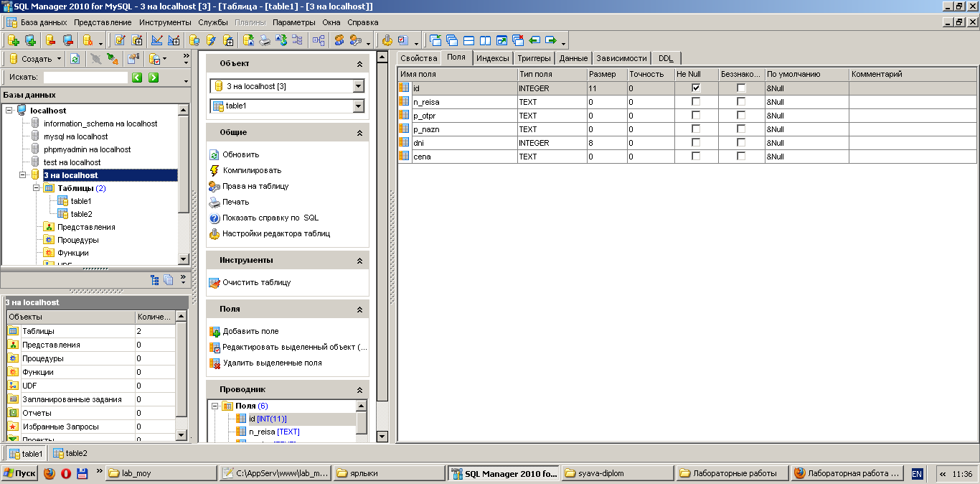980x484 pixels.
Task: Click the green previous search result arrow
Action: [x=137, y=78]
